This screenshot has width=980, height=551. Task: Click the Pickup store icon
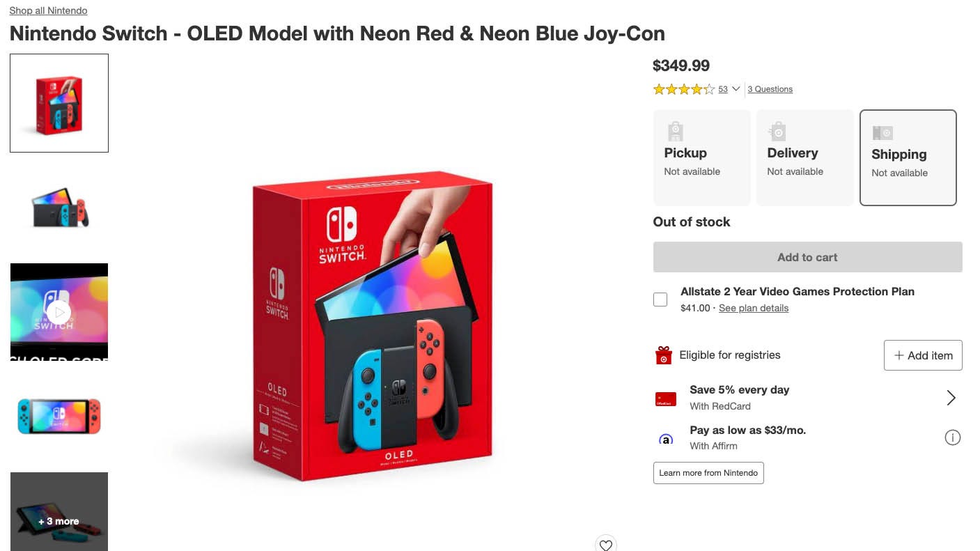point(674,131)
